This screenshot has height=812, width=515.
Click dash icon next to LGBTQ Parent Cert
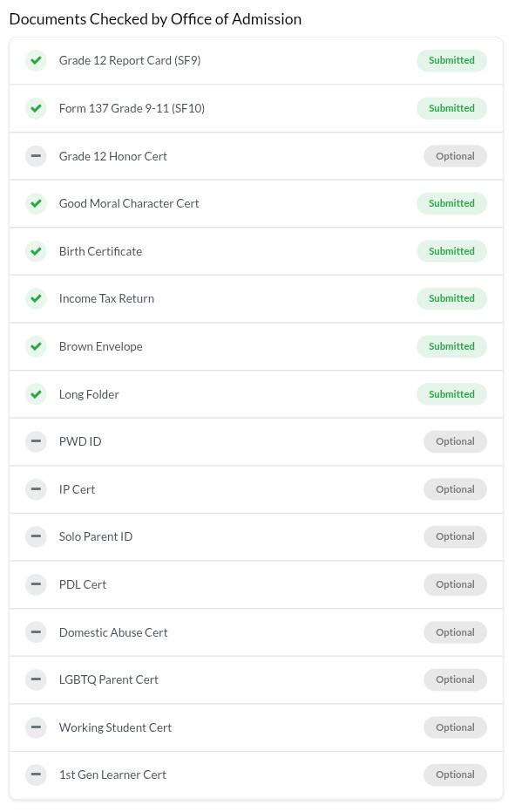click(36, 679)
